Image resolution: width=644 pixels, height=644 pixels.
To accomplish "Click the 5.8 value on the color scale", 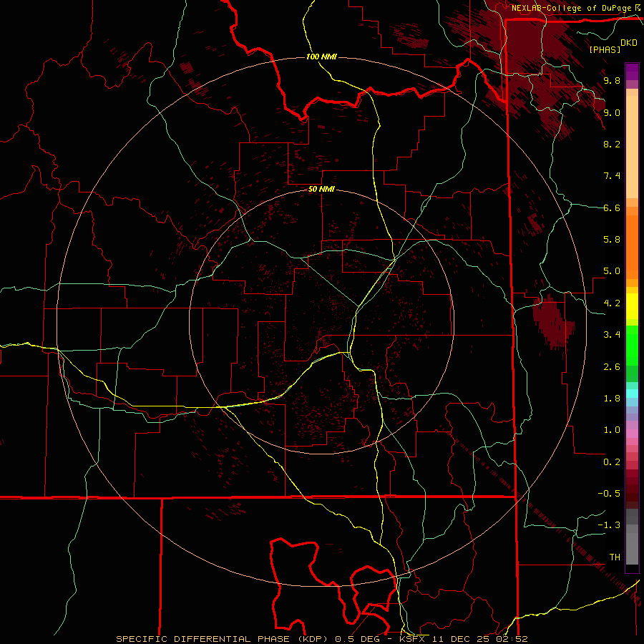I will (612, 240).
